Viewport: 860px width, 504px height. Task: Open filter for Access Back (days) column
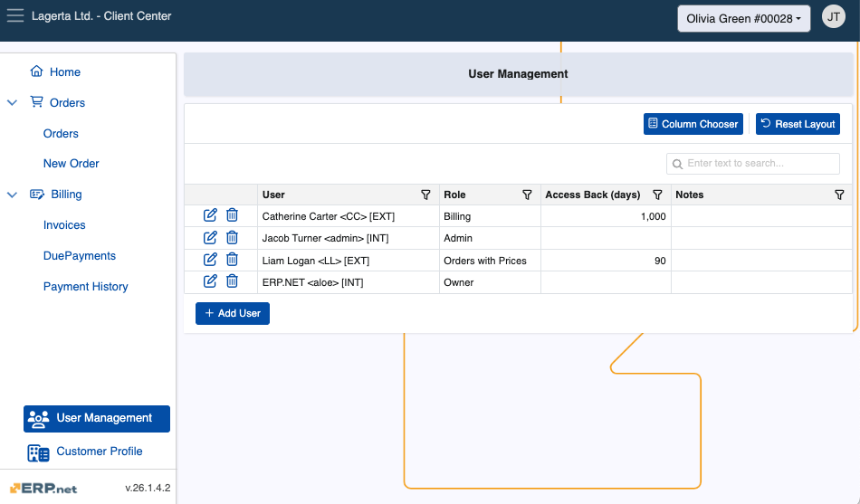click(x=658, y=195)
